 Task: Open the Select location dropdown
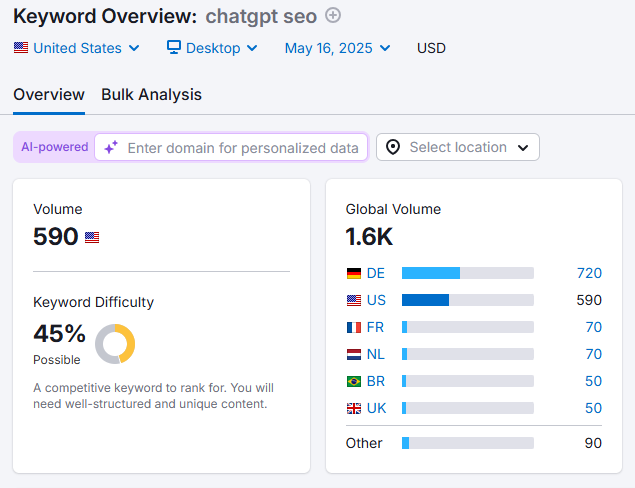[457, 147]
